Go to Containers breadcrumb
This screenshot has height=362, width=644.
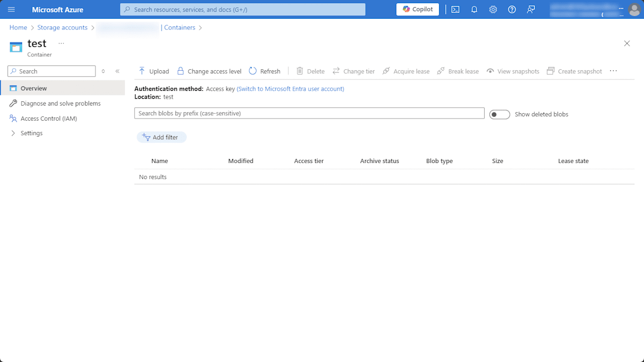[180, 27]
